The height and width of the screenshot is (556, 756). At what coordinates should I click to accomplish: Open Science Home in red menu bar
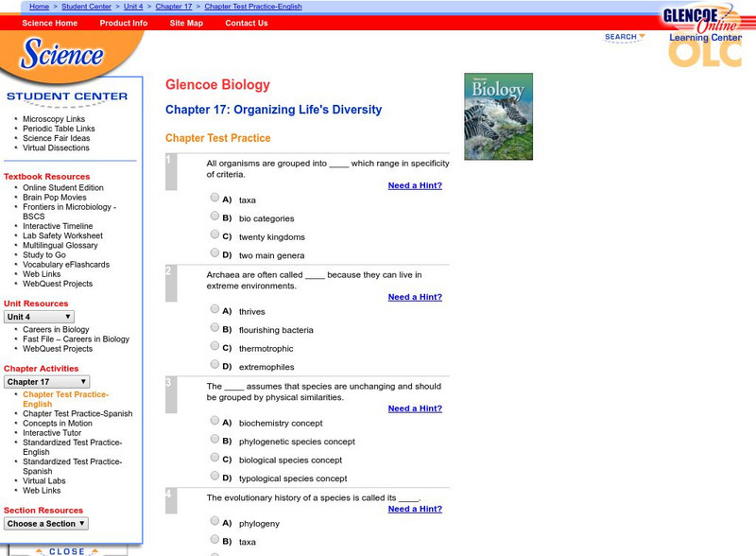pos(50,23)
